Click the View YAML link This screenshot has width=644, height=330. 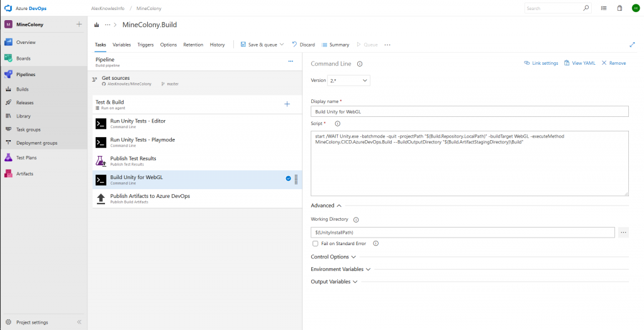[579, 63]
